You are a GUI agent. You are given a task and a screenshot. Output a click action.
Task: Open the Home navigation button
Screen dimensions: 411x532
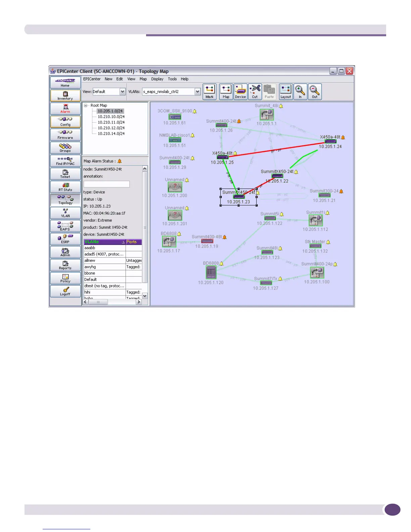[65, 82]
